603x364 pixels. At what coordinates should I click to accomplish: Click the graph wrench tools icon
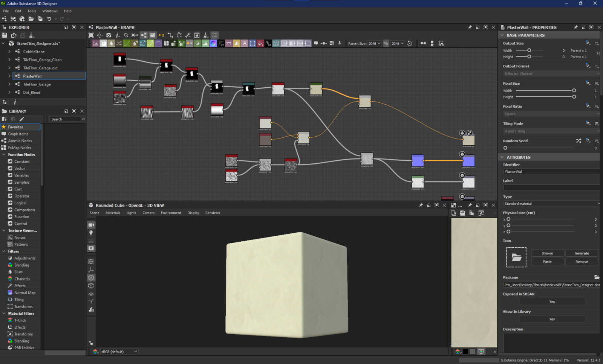coord(188,35)
